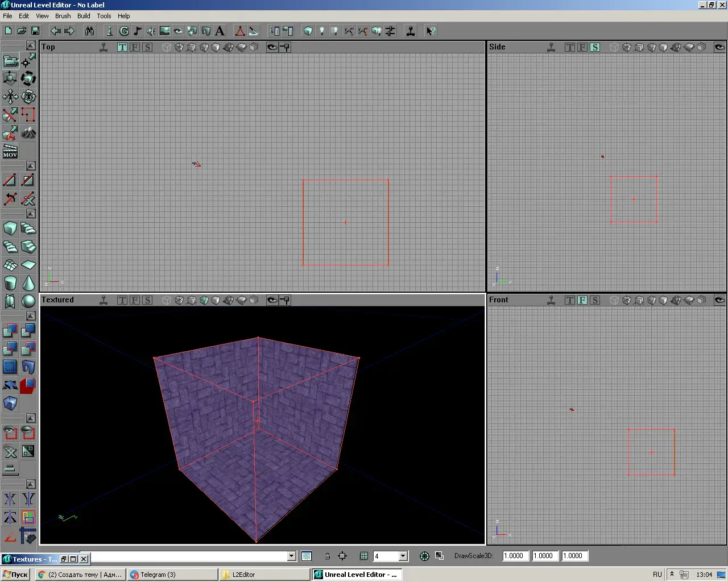
Task: Collapse the CSG operations group
Action: pyautogui.click(x=31, y=315)
